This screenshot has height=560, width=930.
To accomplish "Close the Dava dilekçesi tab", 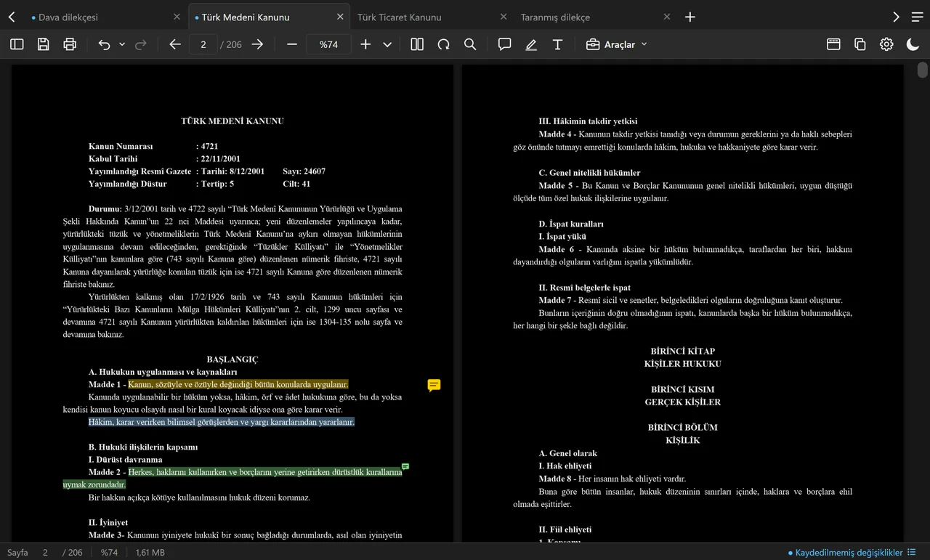I will [x=177, y=17].
